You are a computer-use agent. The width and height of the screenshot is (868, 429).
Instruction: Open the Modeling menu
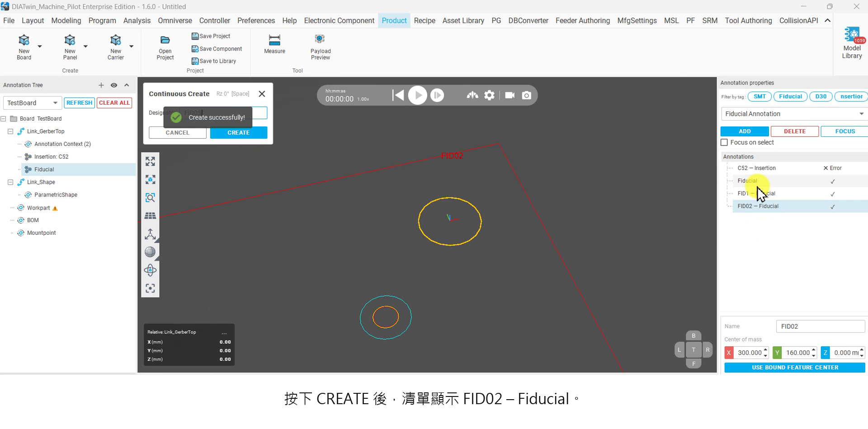(x=66, y=21)
